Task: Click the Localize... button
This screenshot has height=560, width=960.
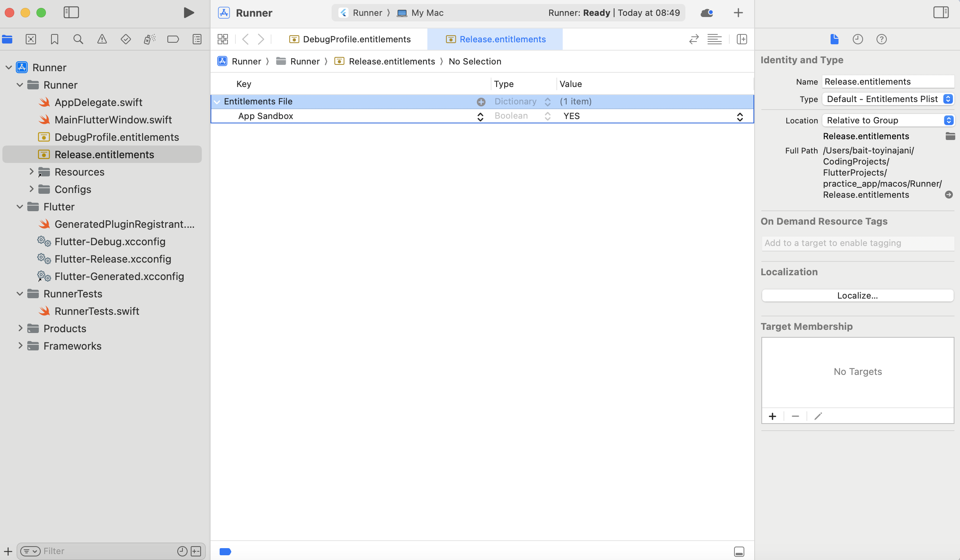Action: point(858,295)
